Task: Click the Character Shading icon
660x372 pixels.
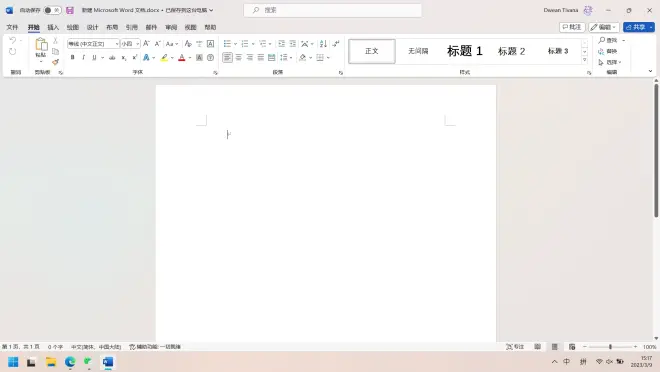Action: [200, 58]
